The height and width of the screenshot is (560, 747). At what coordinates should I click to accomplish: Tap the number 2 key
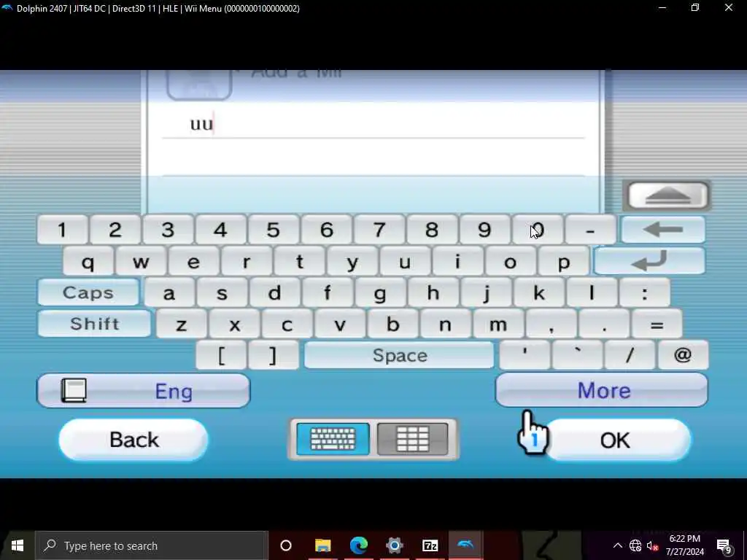(115, 230)
